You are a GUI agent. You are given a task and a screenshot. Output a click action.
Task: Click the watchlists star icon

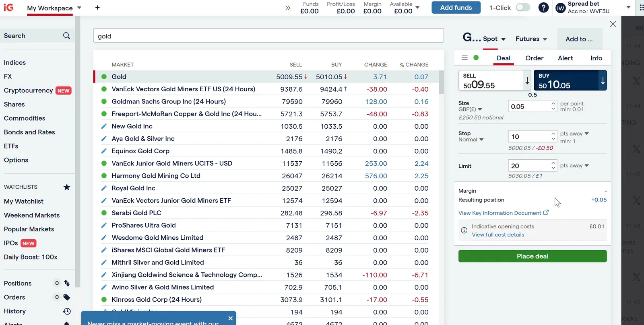coord(67,187)
